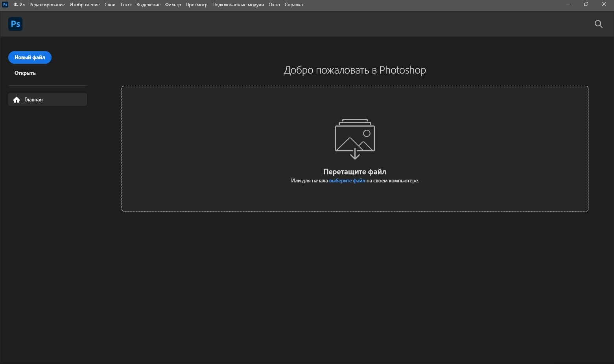Screen dimensions: 614x364
Task: Open the Файл menu
Action: pos(19,5)
